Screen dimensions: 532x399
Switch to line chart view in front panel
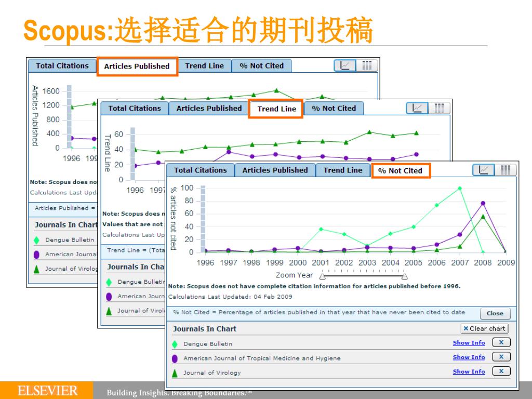click(x=484, y=170)
